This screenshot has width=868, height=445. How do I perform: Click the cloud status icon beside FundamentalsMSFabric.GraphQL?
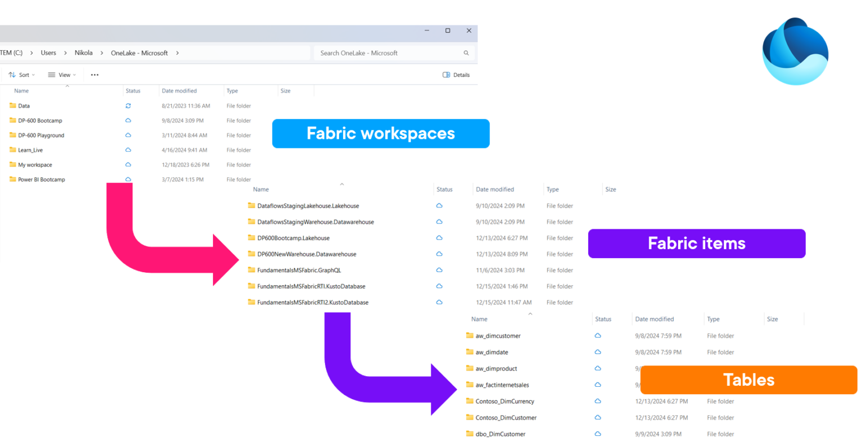coord(439,270)
